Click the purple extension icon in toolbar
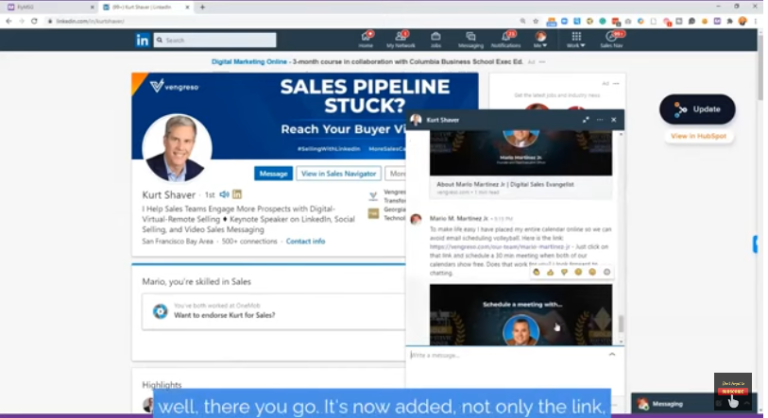This screenshot has height=418, width=768. [x=717, y=21]
